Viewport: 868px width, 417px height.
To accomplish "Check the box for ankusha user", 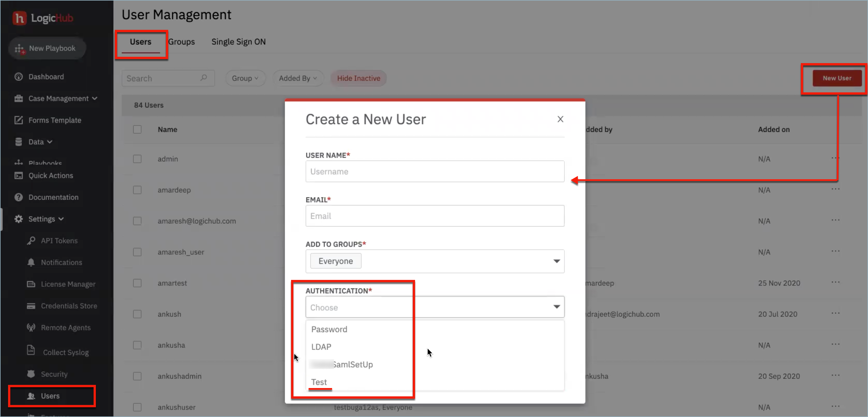I will (137, 345).
